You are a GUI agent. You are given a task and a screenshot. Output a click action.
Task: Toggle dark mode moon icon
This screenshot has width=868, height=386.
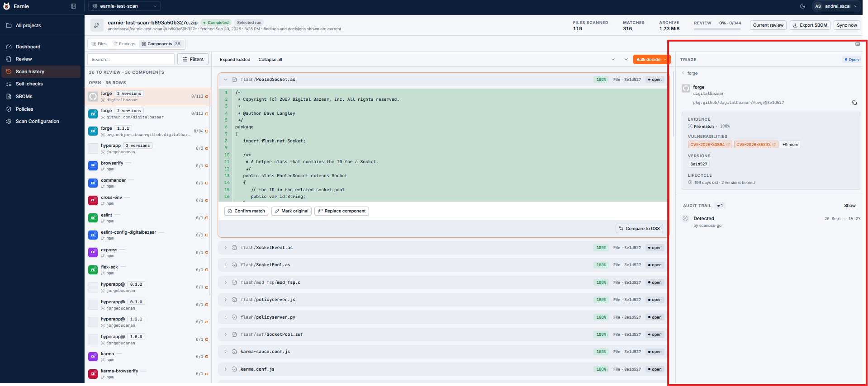coord(803,6)
